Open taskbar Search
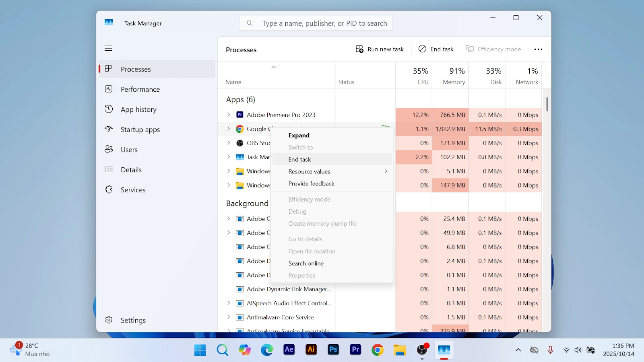This screenshot has width=644, height=362. [x=222, y=350]
